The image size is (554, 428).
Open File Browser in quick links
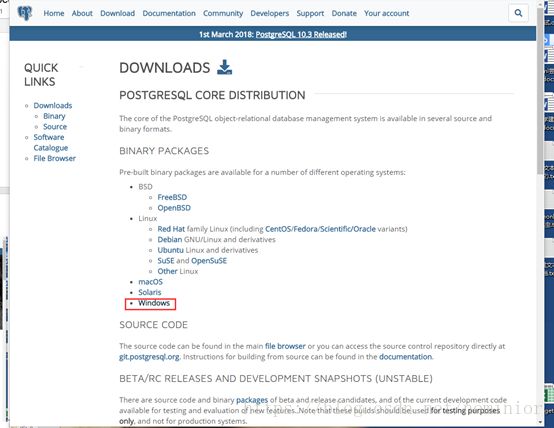(x=54, y=158)
